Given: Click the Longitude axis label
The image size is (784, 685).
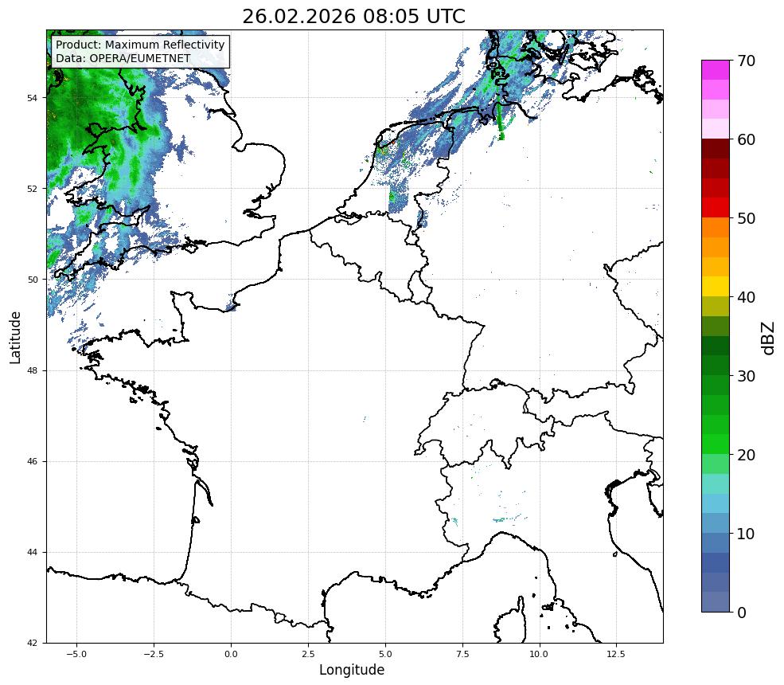Looking at the screenshot, I should coord(352,670).
